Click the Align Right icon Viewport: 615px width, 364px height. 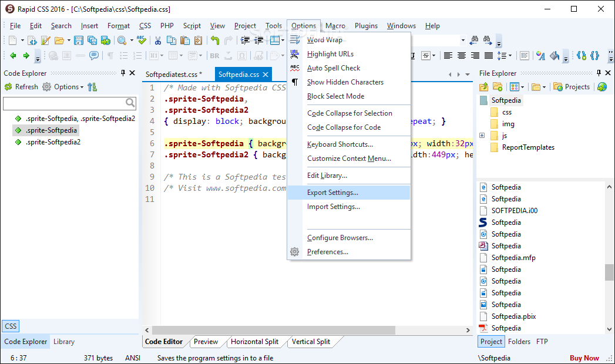point(475,56)
